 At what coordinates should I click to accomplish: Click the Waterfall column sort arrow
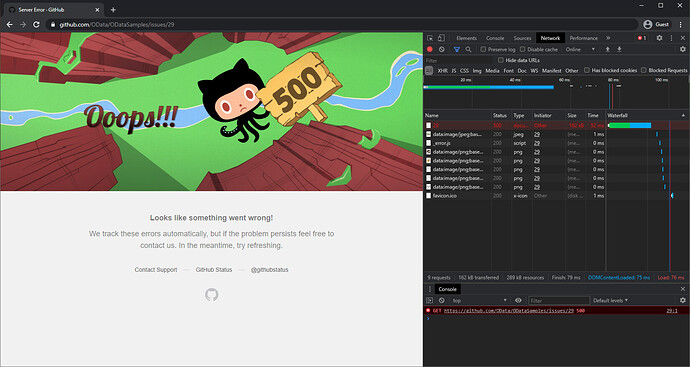click(683, 115)
